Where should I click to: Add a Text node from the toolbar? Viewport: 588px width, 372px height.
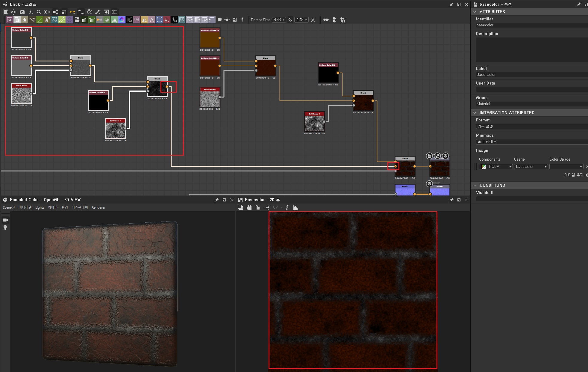click(152, 20)
